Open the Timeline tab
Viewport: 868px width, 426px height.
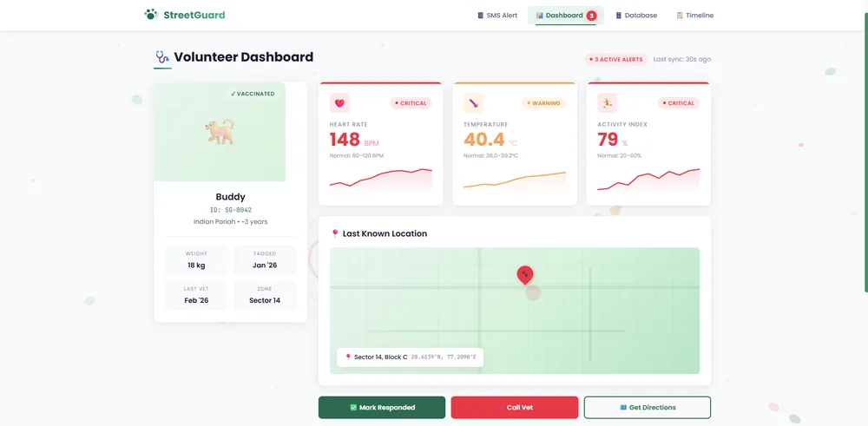click(x=694, y=16)
